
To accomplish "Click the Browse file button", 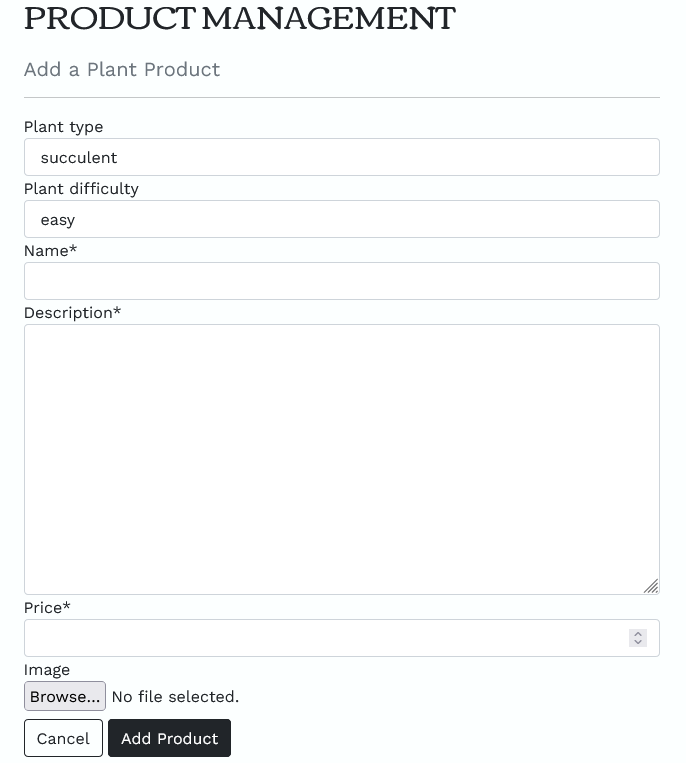I will point(65,696).
